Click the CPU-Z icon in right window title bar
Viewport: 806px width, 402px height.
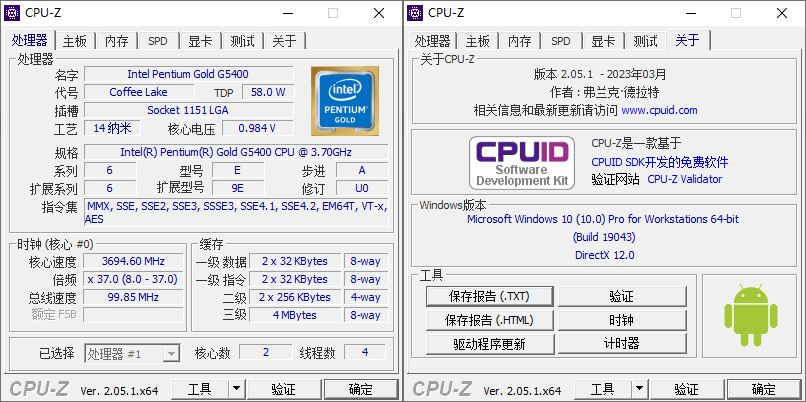416,13
